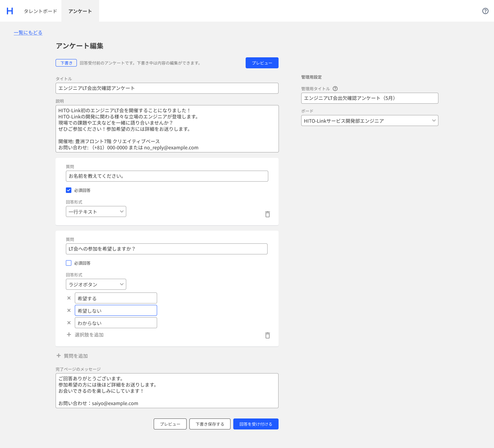Open the 一行テキスト answer format dropdown
Viewport: 494px width, 448px height.
96,211
